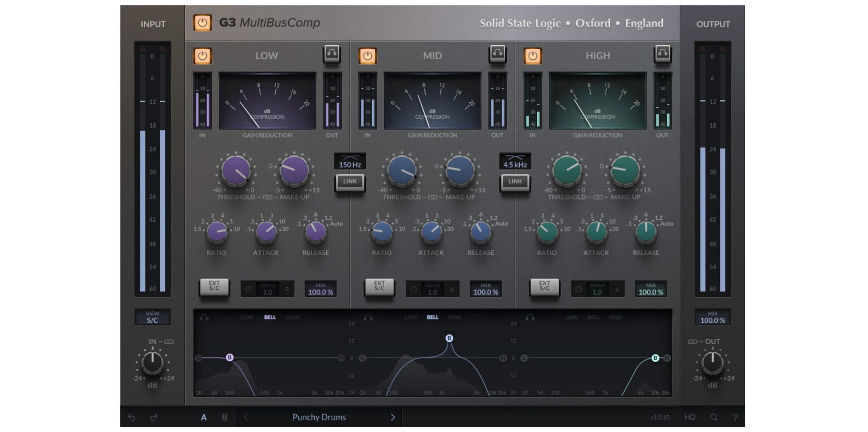Click the undo arrow in the bottom bar
Viewport: 868px width, 432px height.
pos(131,417)
